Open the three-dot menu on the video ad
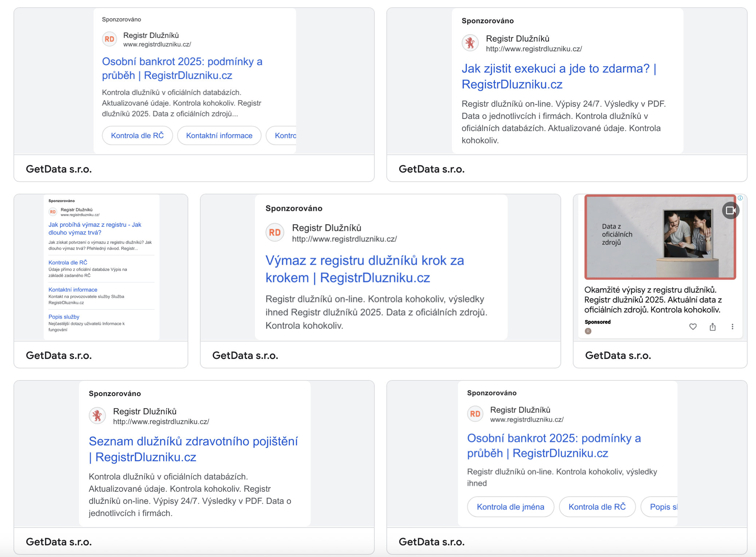 coord(732,327)
